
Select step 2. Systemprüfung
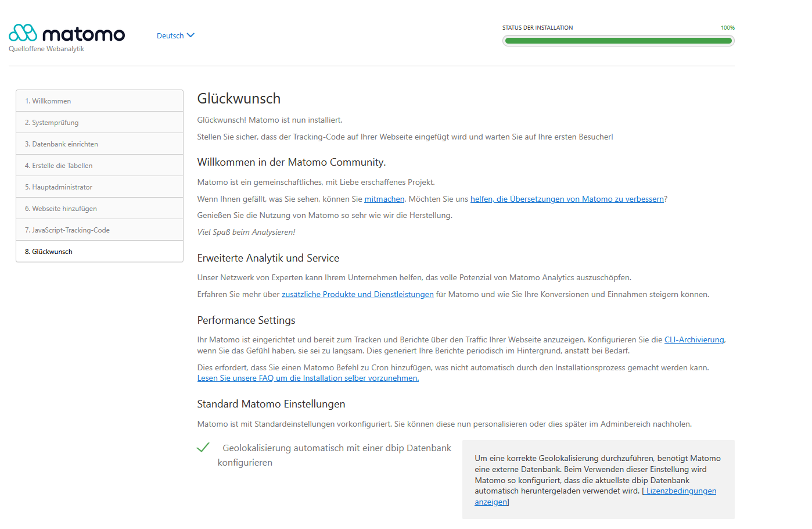click(x=100, y=123)
